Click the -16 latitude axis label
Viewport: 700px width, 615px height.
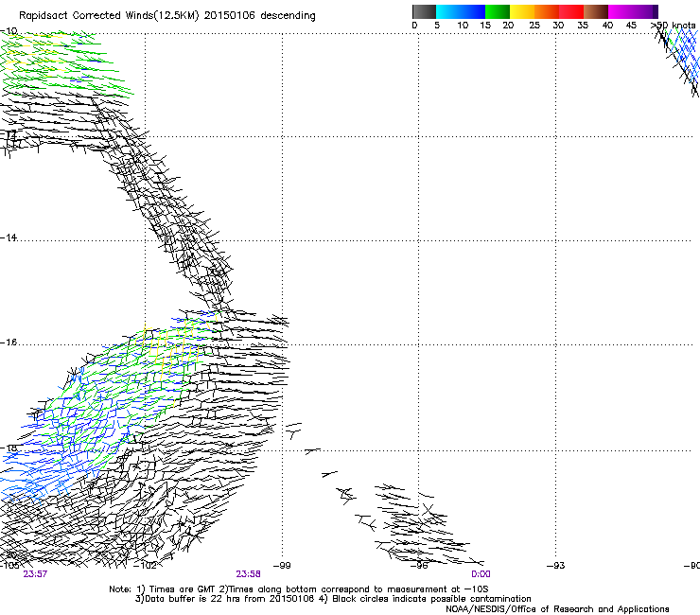(x=9, y=343)
